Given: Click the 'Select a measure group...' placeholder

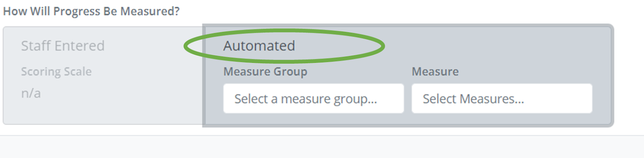Looking at the screenshot, I should [x=306, y=99].
